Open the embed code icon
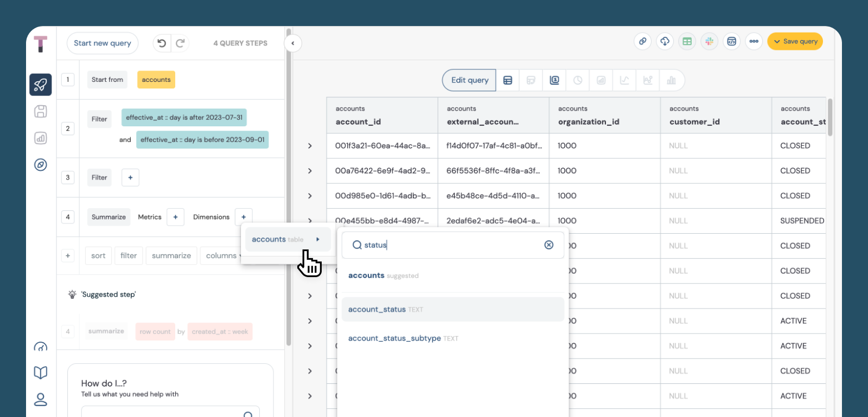This screenshot has width=868, height=417. coord(732,41)
